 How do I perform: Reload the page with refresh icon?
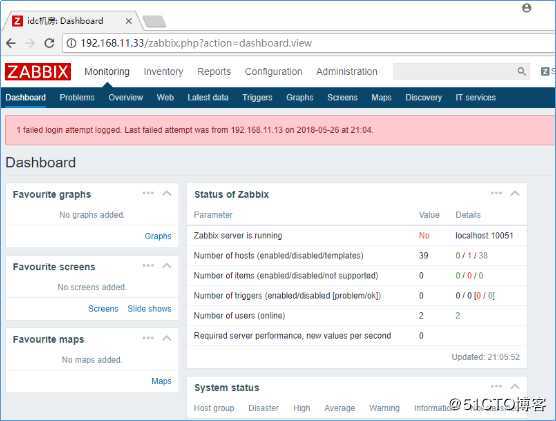(x=49, y=43)
